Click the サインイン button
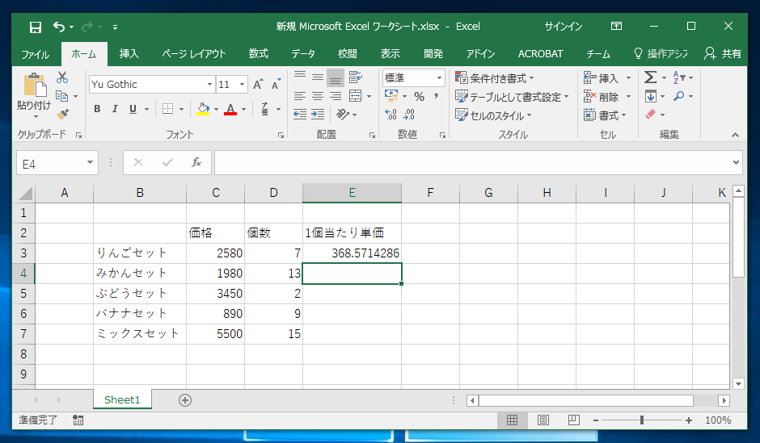The height and width of the screenshot is (443, 760). (x=563, y=26)
